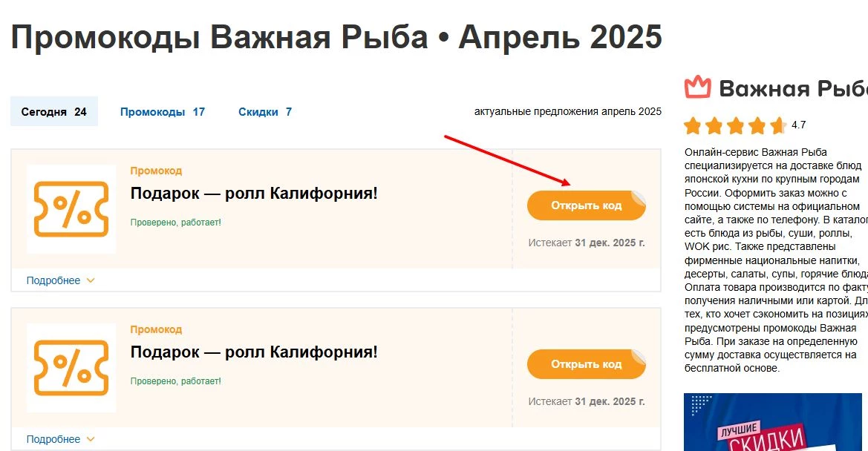Expand the second Подробнее section
This screenshot has width=868, height=451.
53,439
